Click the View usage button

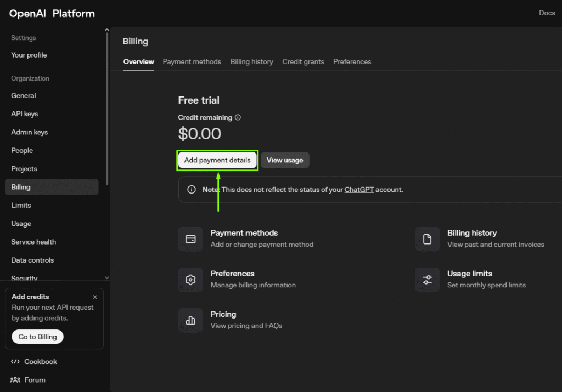point(285,160)
